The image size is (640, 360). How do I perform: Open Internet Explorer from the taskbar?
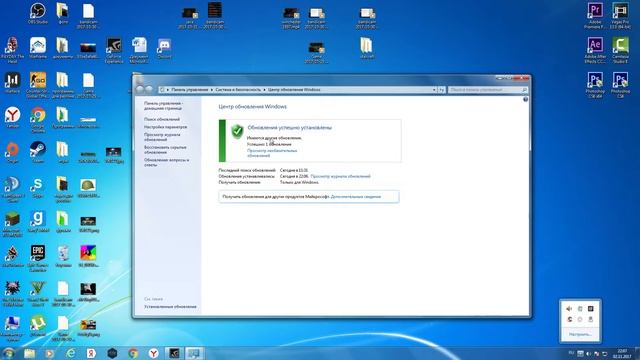click(x=71, y=353)
